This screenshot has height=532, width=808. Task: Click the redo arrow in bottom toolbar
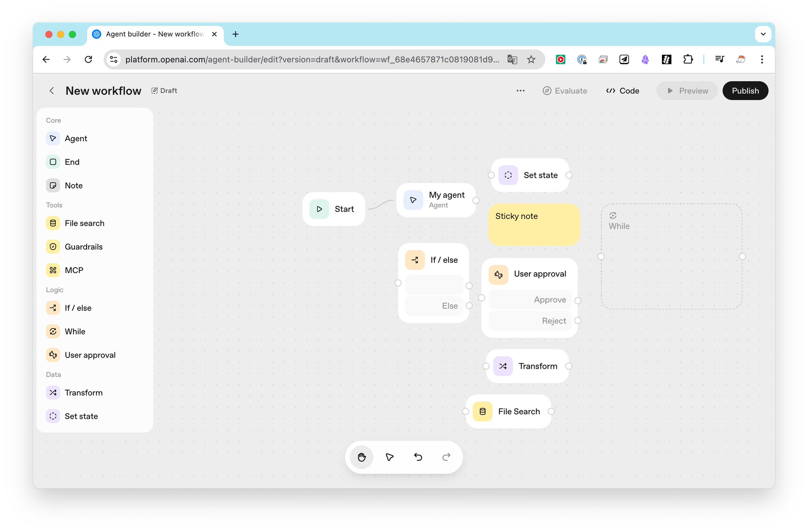click(x=446, y=457)
